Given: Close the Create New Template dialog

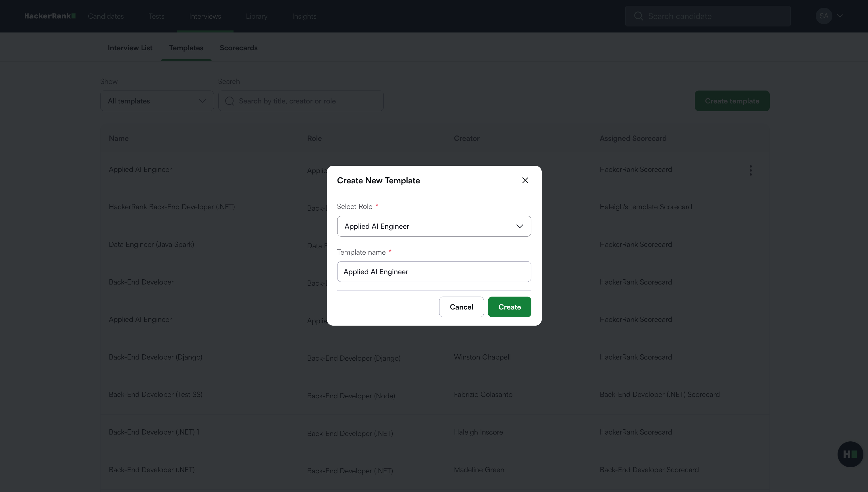Looking at the screenshot, I should pos(525,180).
